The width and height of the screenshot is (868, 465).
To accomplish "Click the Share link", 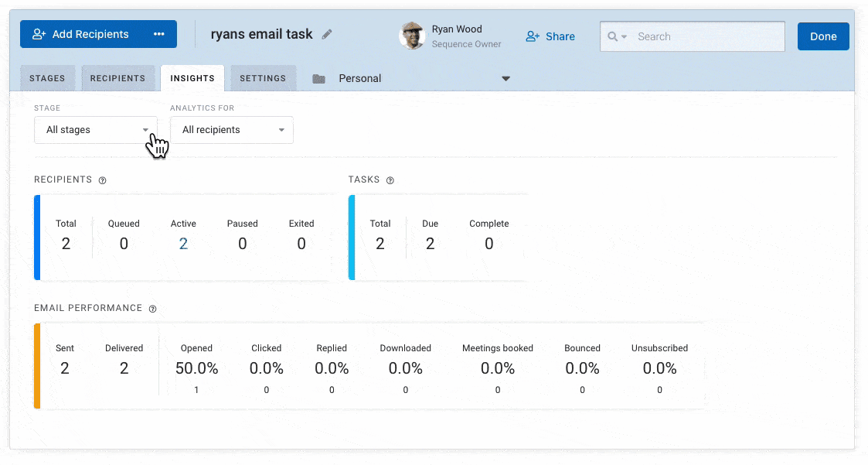I will click(550, 36).
